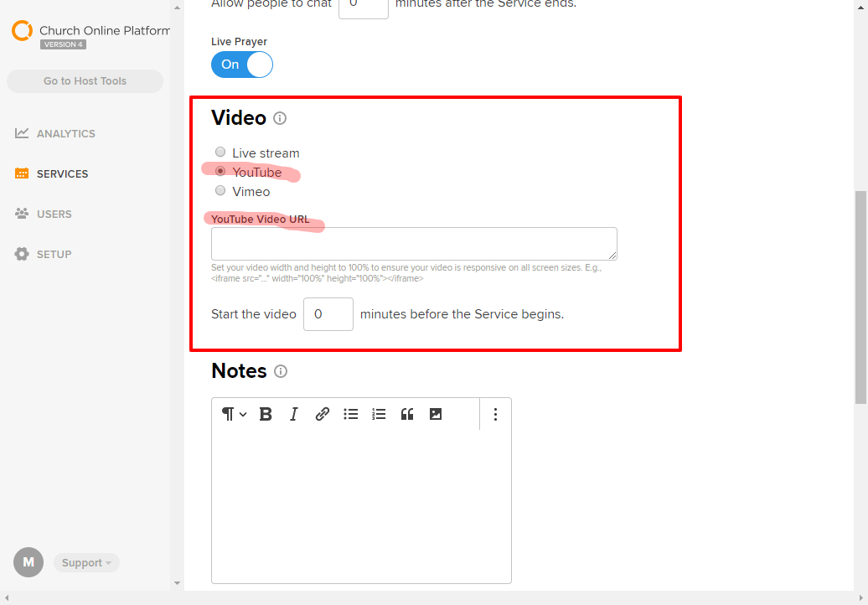Click the Version 4 badge
The height and width of the screenshot is (605, 868).
[63, 45]
